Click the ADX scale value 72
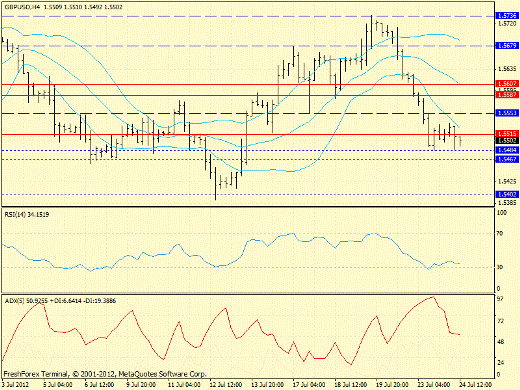 (x=500, y=321)
